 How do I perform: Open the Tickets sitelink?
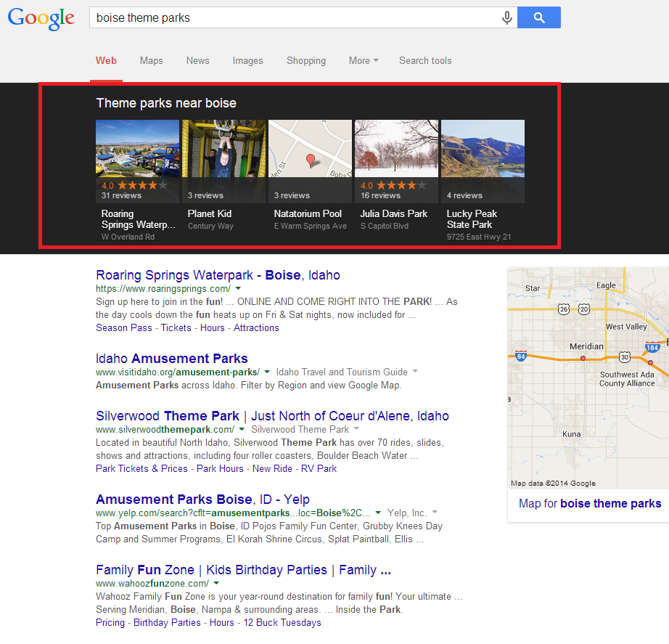tap(176, 328)
